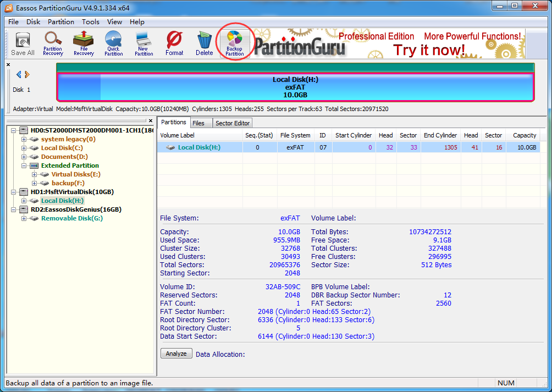Click drive icon beside Local Disk(C:)
The width and height of the screenshot is (552, 392).
point(34,148)
